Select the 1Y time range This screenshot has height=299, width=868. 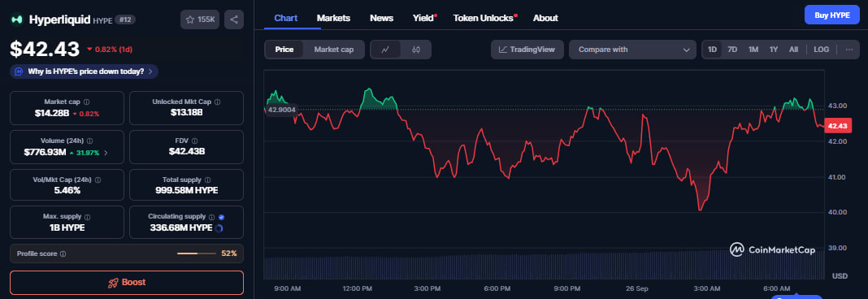coord(774,50)
